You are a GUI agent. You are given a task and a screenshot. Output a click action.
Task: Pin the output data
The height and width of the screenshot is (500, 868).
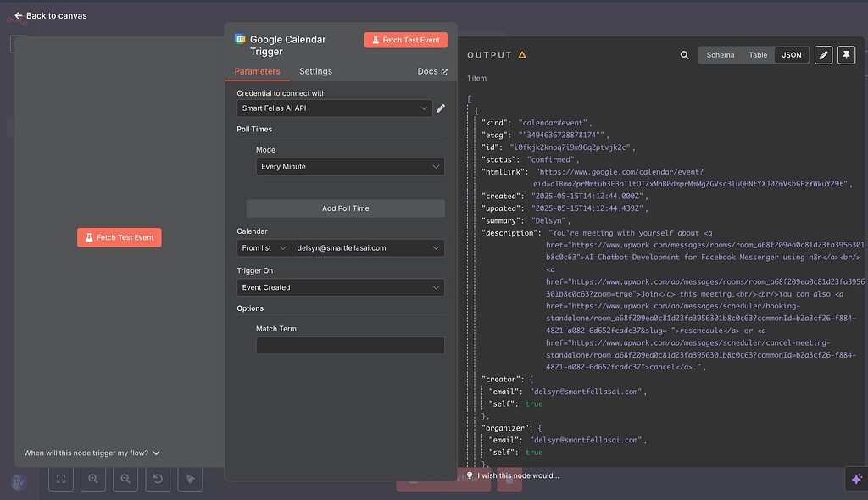click(846, 55)
